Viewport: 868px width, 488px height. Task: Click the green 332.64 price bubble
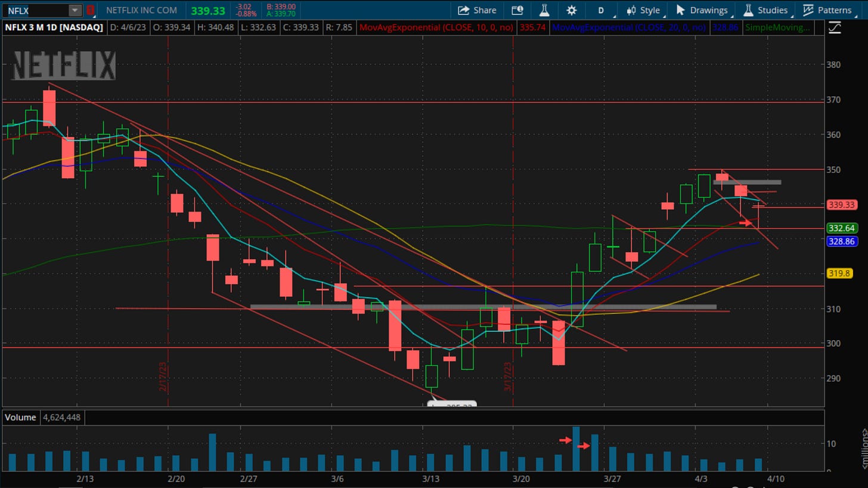tap(842, 228)
